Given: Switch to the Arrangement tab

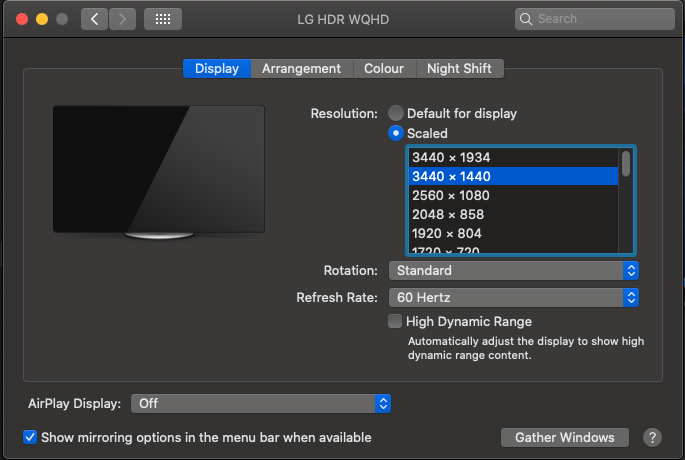Looking at the screenshot, I should pos(301,69).
